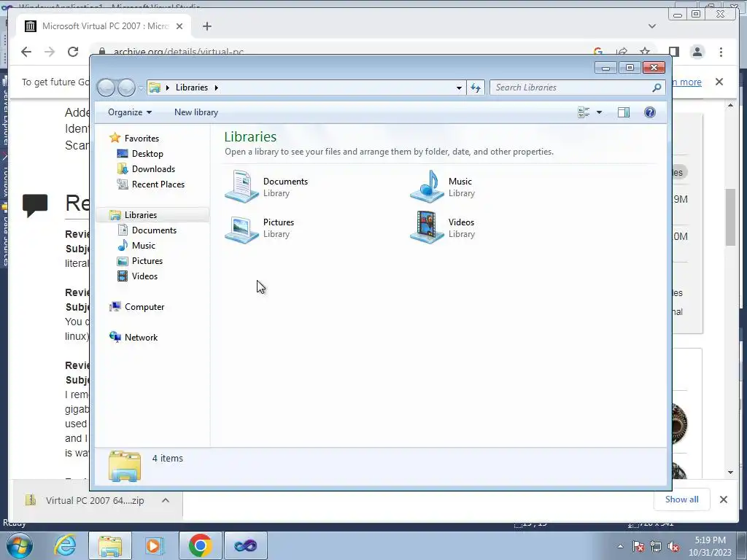747x560 pixels.
Task: Select Computer in navigation pane
Action: (x=144, y=307)
